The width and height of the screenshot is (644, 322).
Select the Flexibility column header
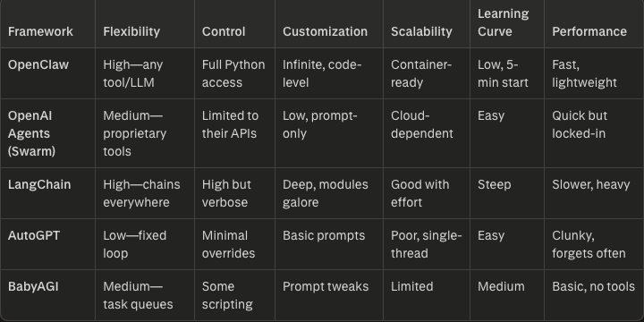[x=131, y=31]
